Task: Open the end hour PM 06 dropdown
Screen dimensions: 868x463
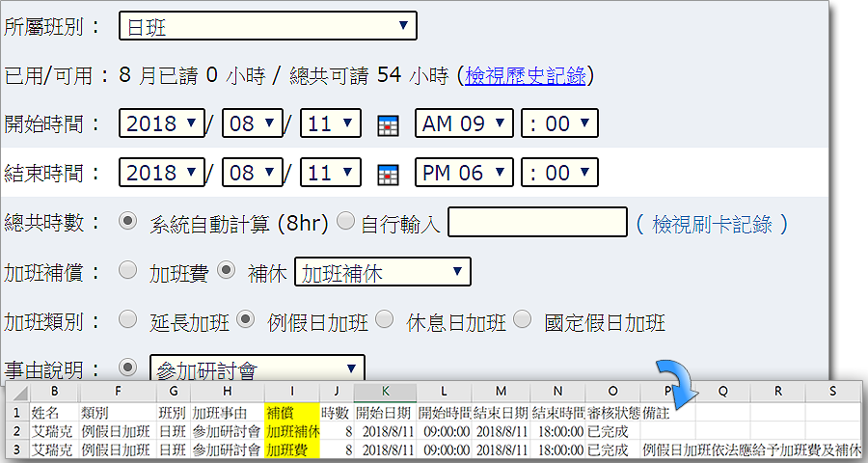Action: click(464, 173)
